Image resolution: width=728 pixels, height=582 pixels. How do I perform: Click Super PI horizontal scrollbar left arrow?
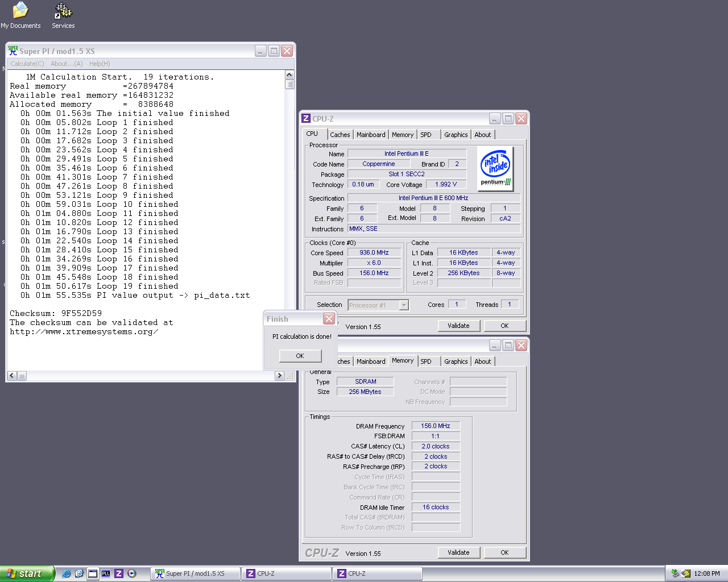(x=12, y=376)
